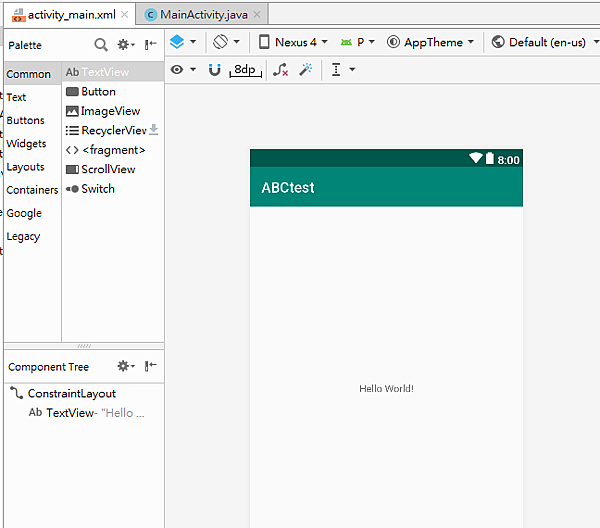
Task: Open the Component Tree gear settings
Action: click(126, 367)
